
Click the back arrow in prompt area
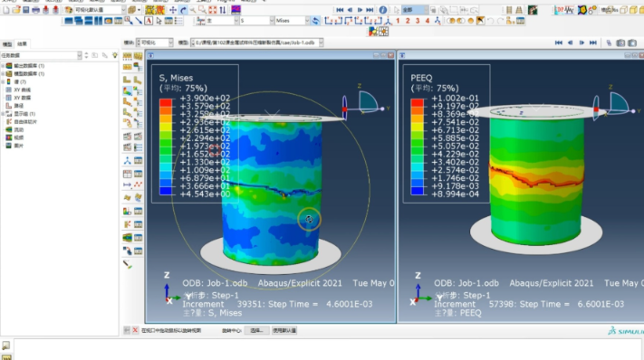tap(127, 330)
